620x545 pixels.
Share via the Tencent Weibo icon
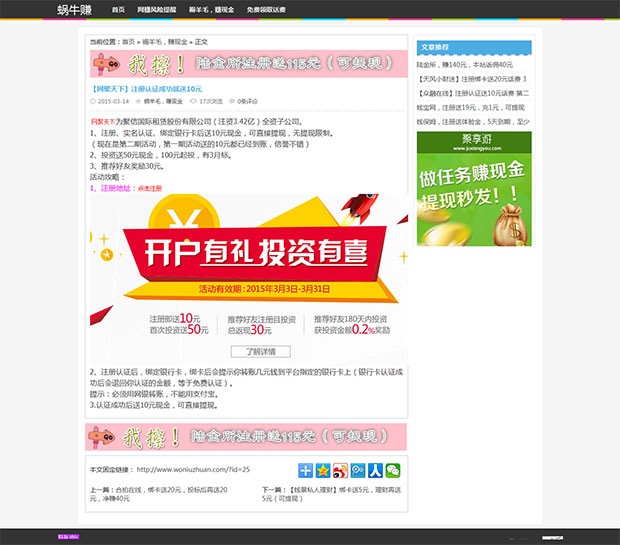pos(358,471)
